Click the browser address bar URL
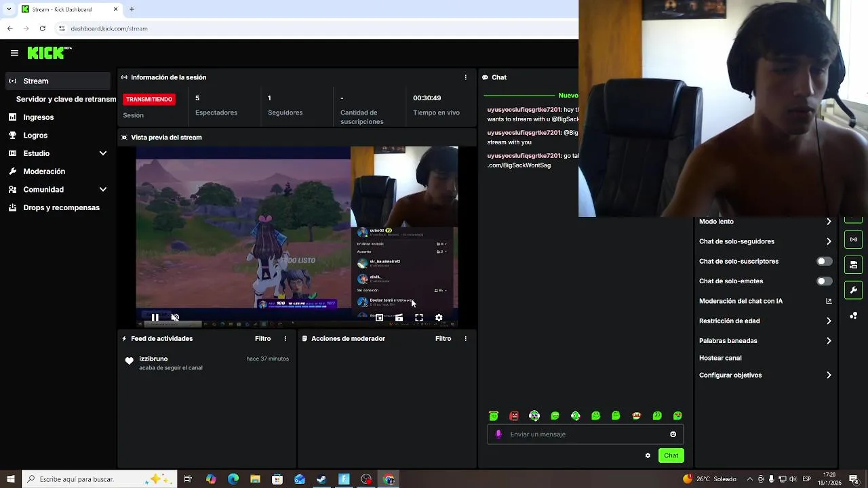The height and width of the screenshot is (488, 868). point(109,28)
